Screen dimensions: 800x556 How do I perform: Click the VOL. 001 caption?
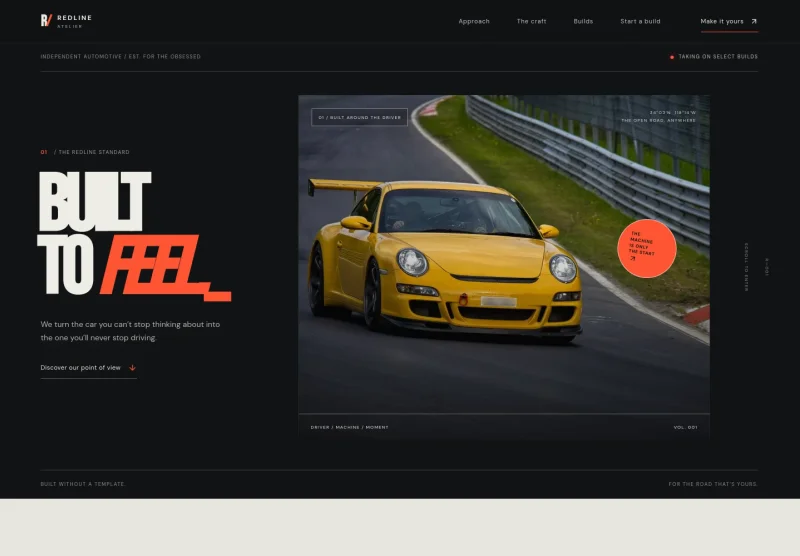[x=685, y=427]
